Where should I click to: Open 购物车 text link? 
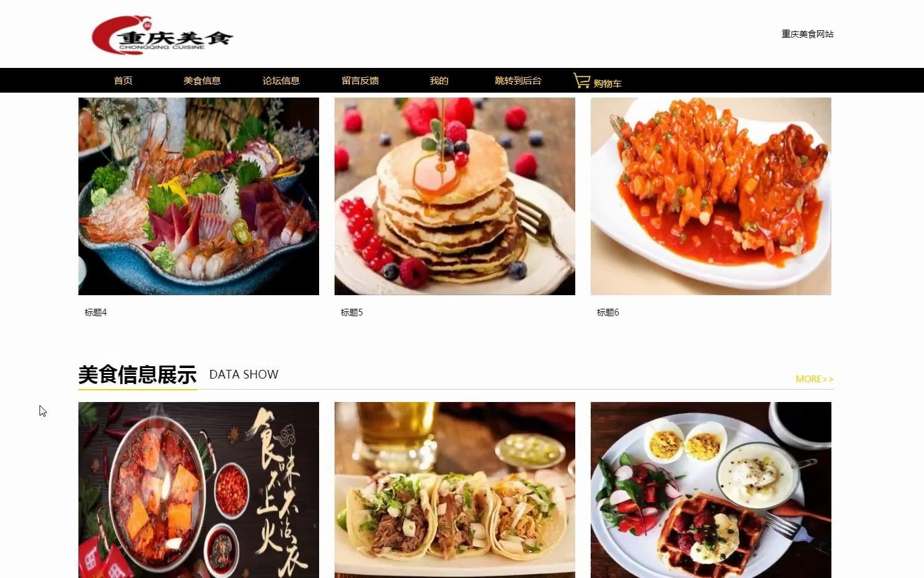click(x=607, y=83)
